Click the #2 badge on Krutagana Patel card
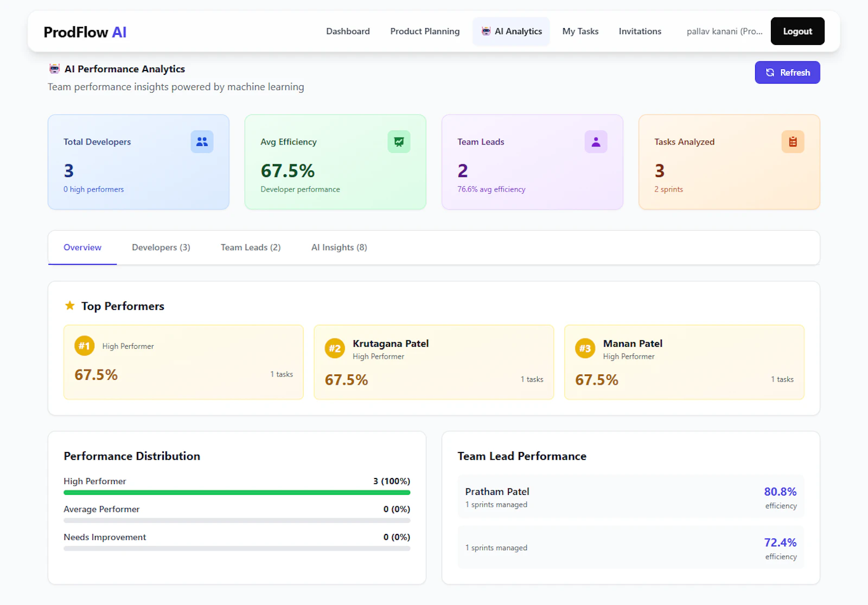 point(335,349)
